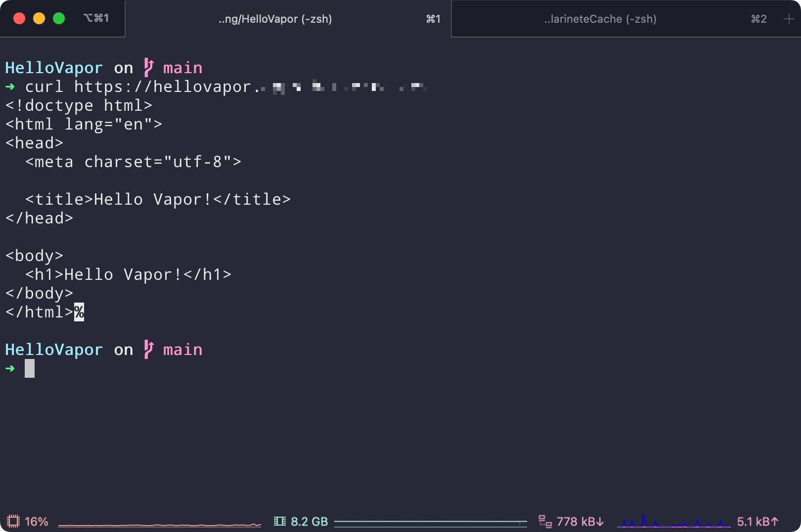The width and height of the screenshot is (801, 532).
Task: Close the terminal window with the red button
Action: [x=19, y=18]
